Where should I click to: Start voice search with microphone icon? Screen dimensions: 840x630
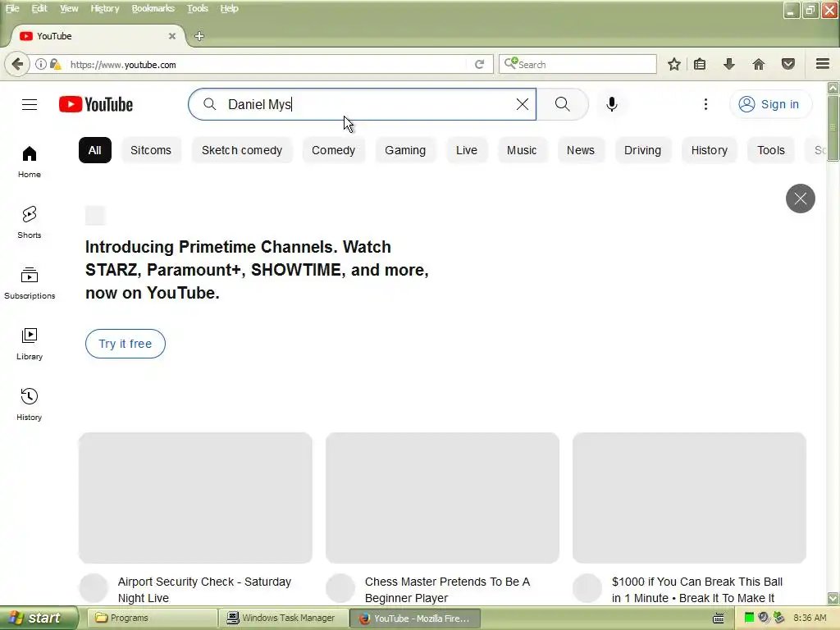612,104
